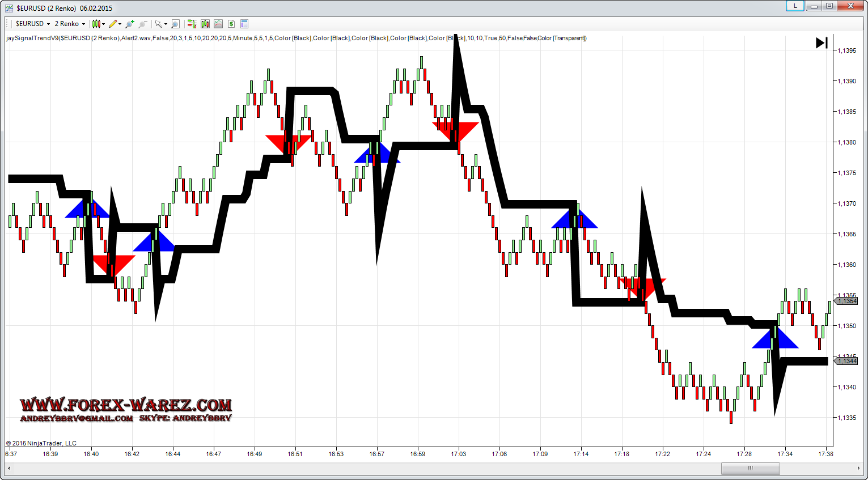This screenshot has width=868, height=480.
Task: Open the zoom frame magnifier tool
Action: click(175, 24)
